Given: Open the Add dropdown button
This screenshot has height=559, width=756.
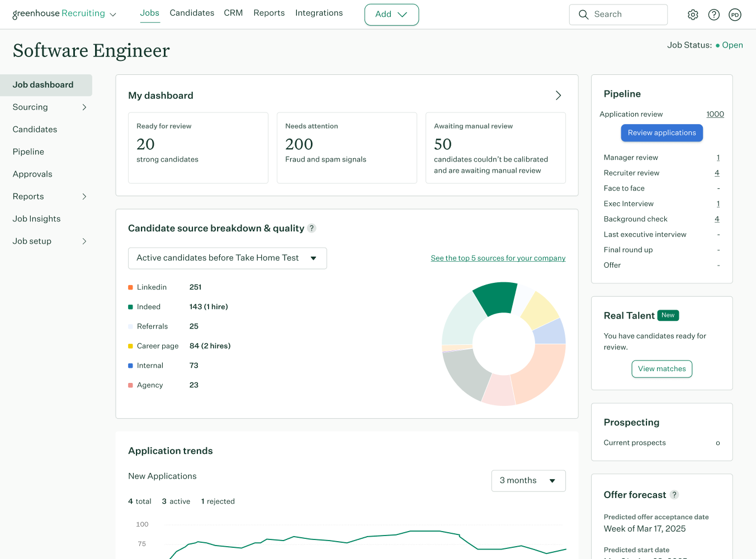Looking at the screenshot, I should point(391,15).
